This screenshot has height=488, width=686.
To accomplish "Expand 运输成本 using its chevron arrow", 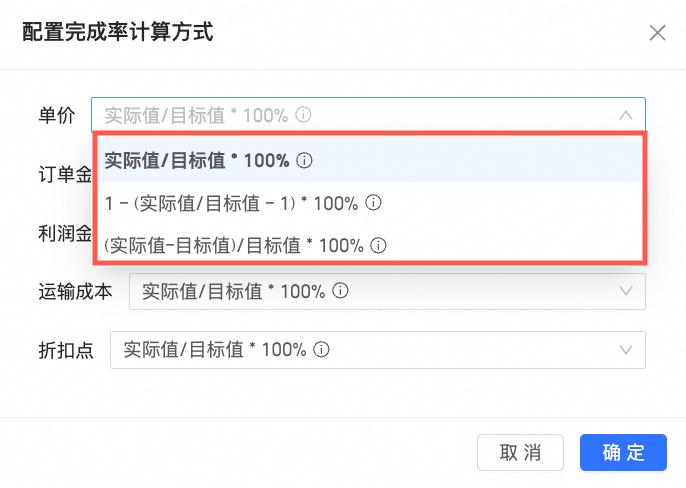I will [626, 292].
